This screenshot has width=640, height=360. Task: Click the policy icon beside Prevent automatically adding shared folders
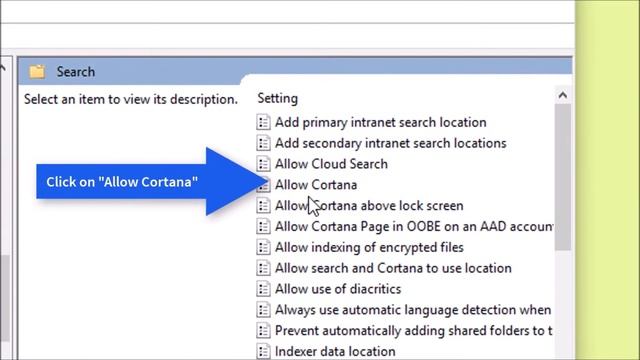(263, 330)
